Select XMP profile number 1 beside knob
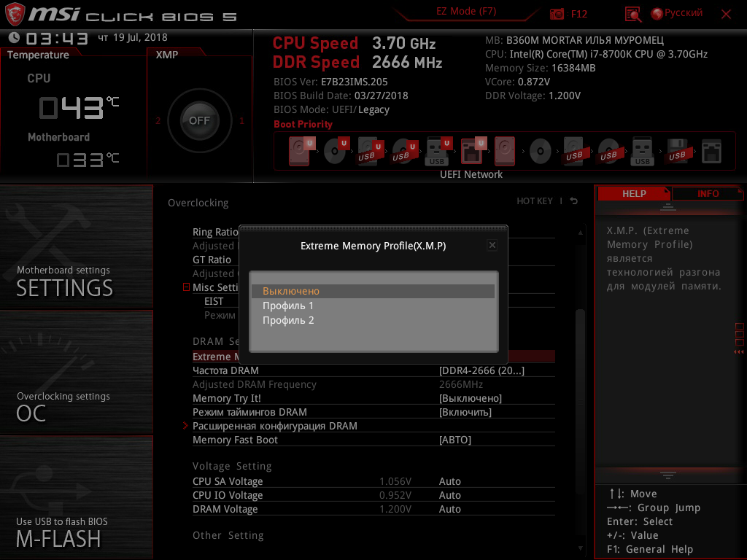Viewport: 747px width, 560px height. click(x=241, y=120)
